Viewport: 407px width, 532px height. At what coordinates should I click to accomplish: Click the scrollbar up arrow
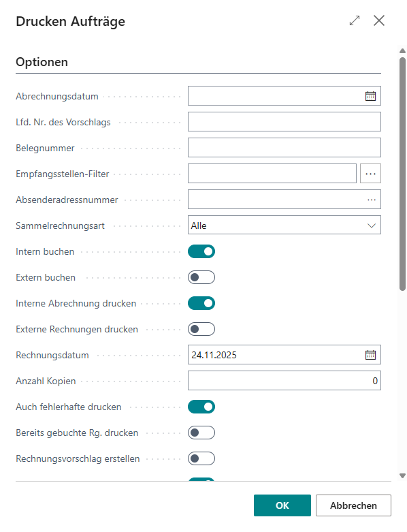click(402, 51)
